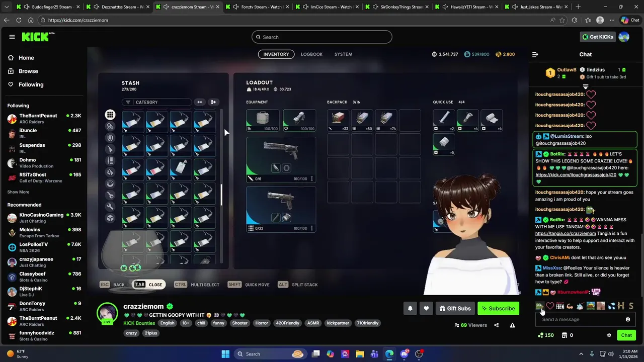Click the Kick search field
Viewport: 644px width, 362px height.
tap(322, 37)
